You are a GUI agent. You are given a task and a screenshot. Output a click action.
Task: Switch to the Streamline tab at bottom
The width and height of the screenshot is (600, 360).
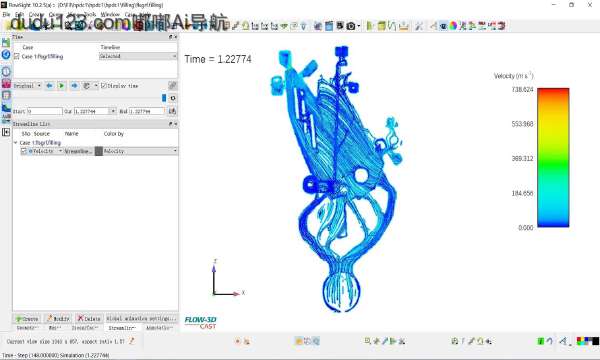coord(122,328)
